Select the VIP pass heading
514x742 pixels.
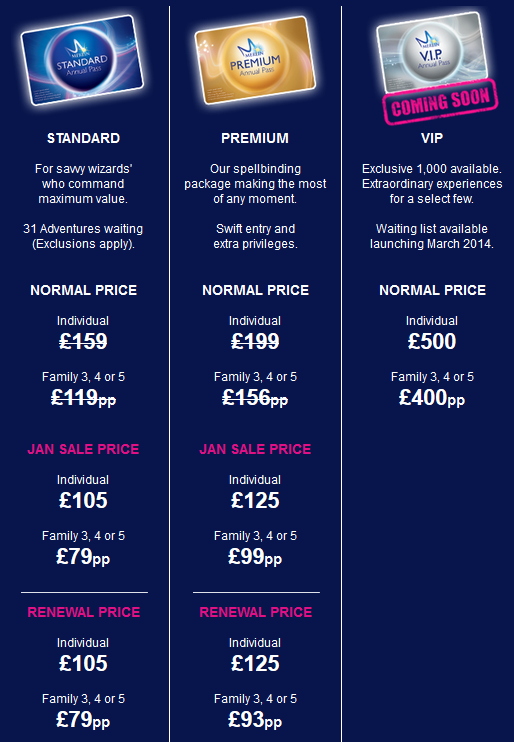(x=432, y=138)
